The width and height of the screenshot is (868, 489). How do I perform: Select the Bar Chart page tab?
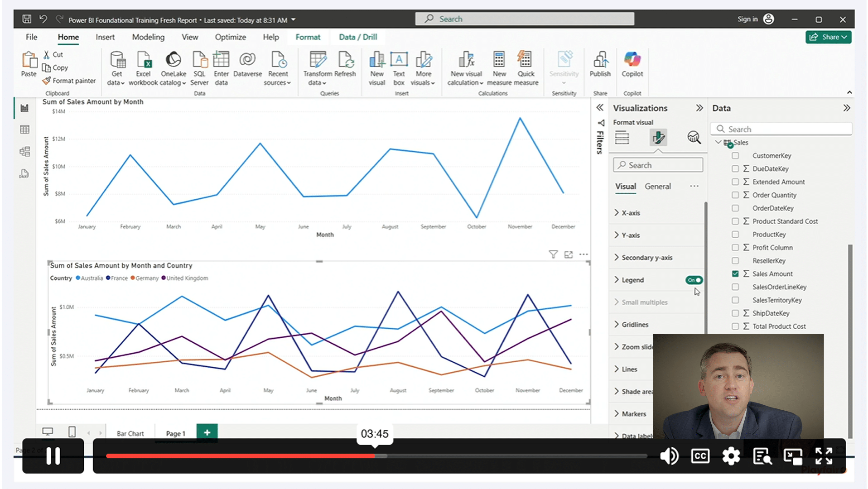(130, 433)
